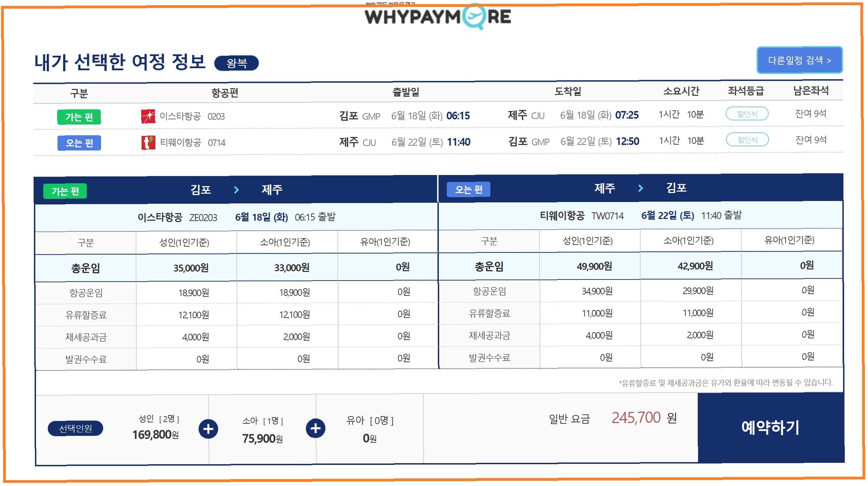This screenshot has height=486, width=868.
Task: Click the 성인 [2명] adult count
Action: 159,419
